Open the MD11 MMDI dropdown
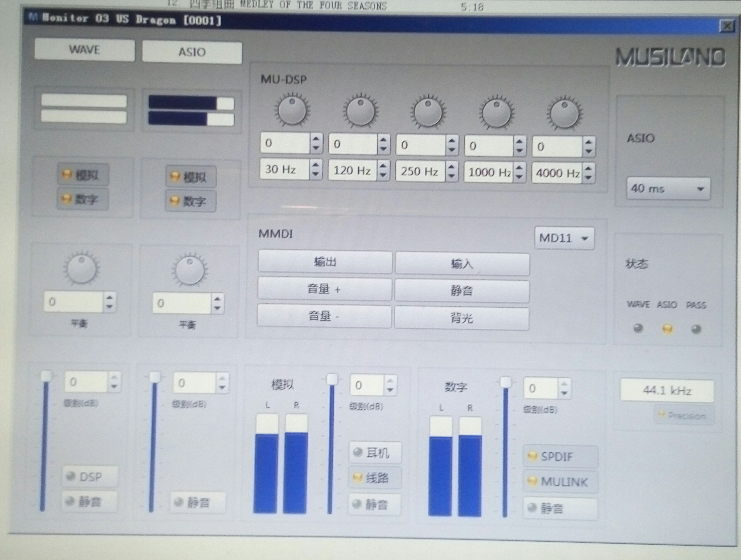The image size is (741, 560). 565,238
